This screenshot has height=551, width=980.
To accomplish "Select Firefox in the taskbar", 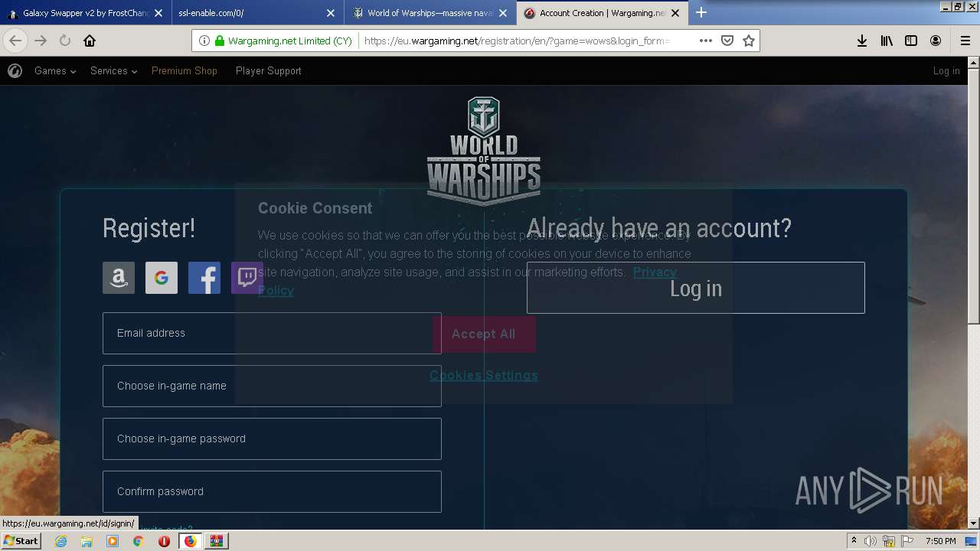I will (190, 541).
